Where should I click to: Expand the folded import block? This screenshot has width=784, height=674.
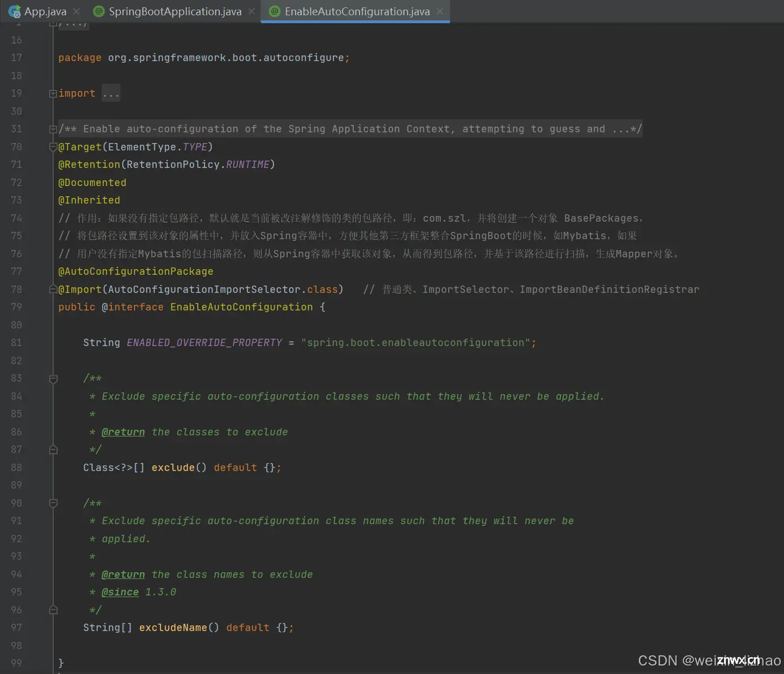(53, 93)
